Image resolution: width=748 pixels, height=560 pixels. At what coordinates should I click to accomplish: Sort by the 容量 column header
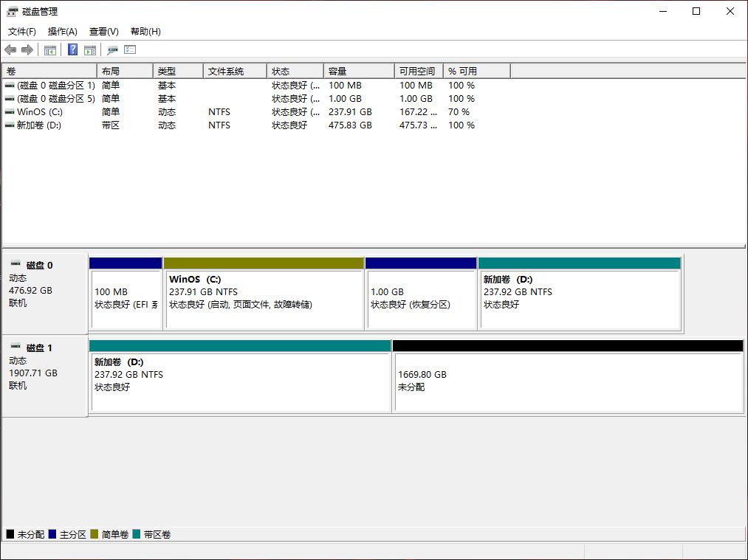(x=359, y=71)
